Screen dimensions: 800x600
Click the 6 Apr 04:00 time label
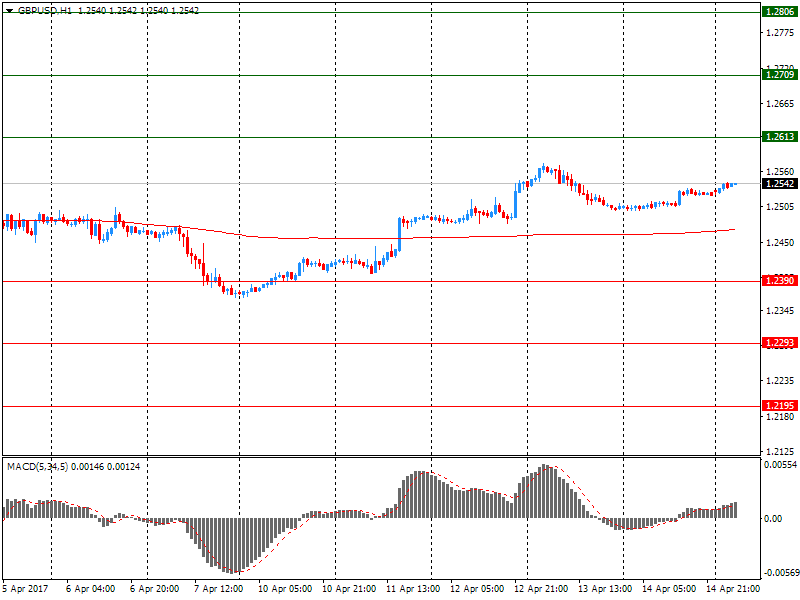click(90, 589)
